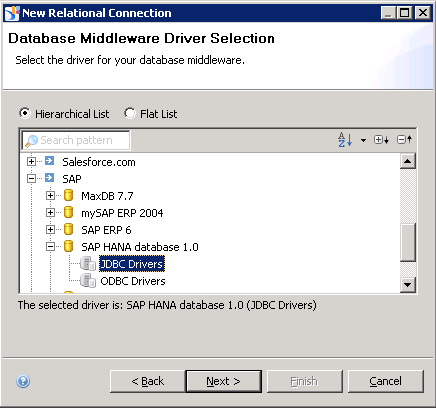Click the SAP ERP 6 database icon
This screenshot has width=436, height=408.
click(x=68, y=229)
